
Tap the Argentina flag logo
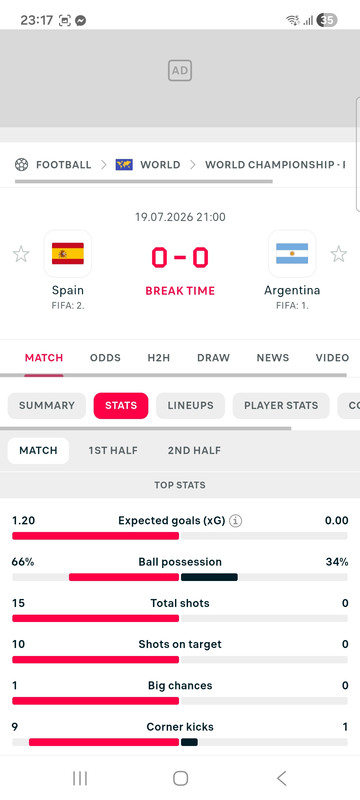point(292,254)
